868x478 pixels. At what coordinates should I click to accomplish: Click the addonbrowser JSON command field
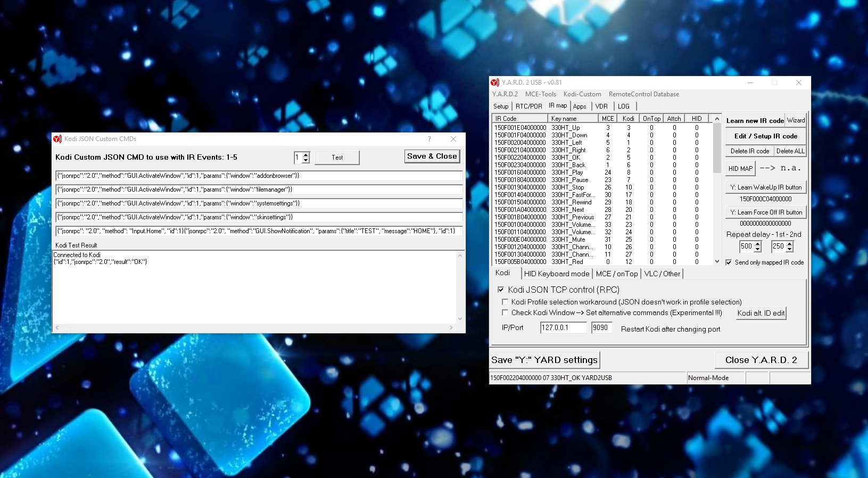(259, 176)
